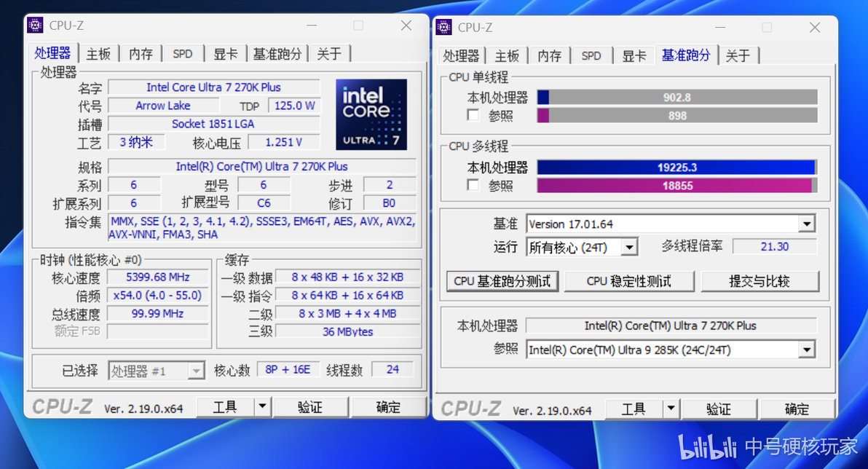This screenshot has width=868, height=469.
Task: Open 基准跑分 tab in left window
Action: [277, 54]
